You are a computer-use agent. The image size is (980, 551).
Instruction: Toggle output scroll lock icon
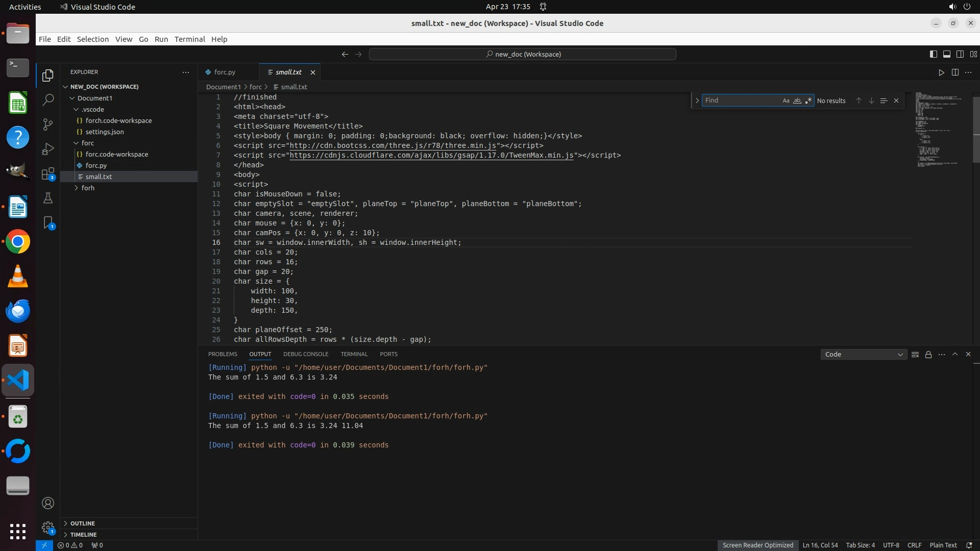click(928, 355)
